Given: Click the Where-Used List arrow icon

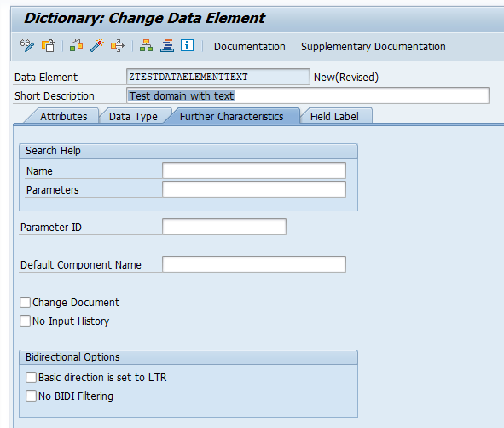Looking at the screenshot, I should point(118,46).
